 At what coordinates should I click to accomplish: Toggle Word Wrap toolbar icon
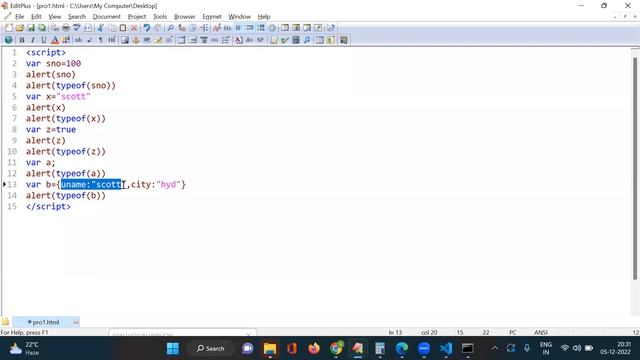[238, 28]
